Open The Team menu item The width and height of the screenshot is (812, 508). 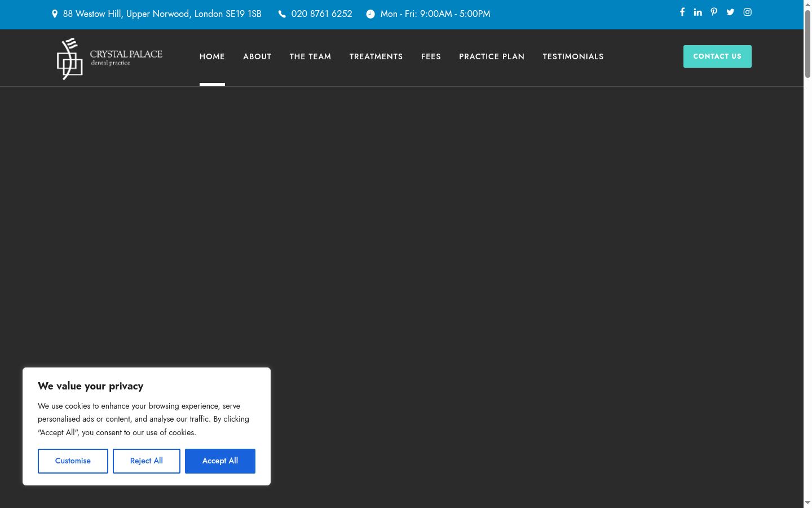[310, 56]
